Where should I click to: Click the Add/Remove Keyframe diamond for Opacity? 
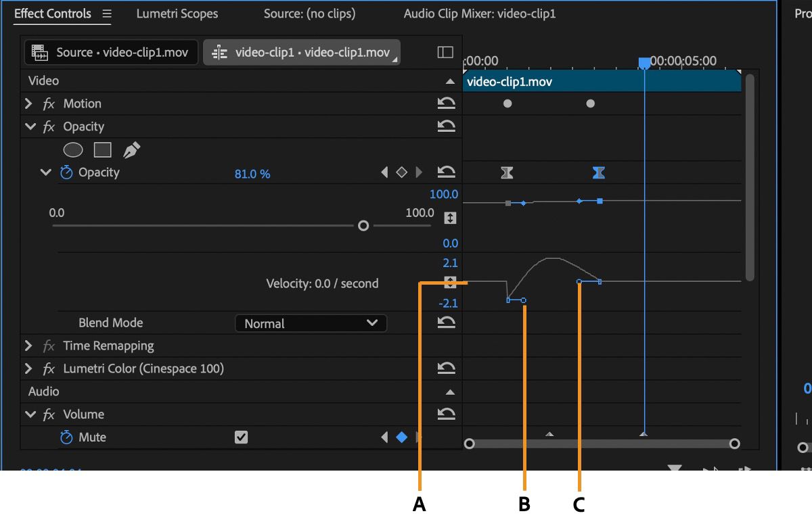coord(401,172)
